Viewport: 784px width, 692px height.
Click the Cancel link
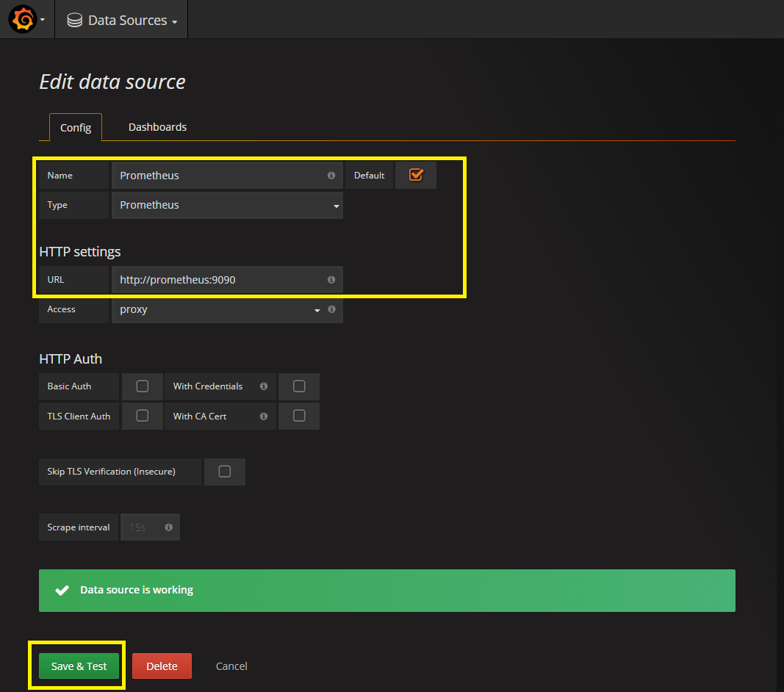click(231, 666)
